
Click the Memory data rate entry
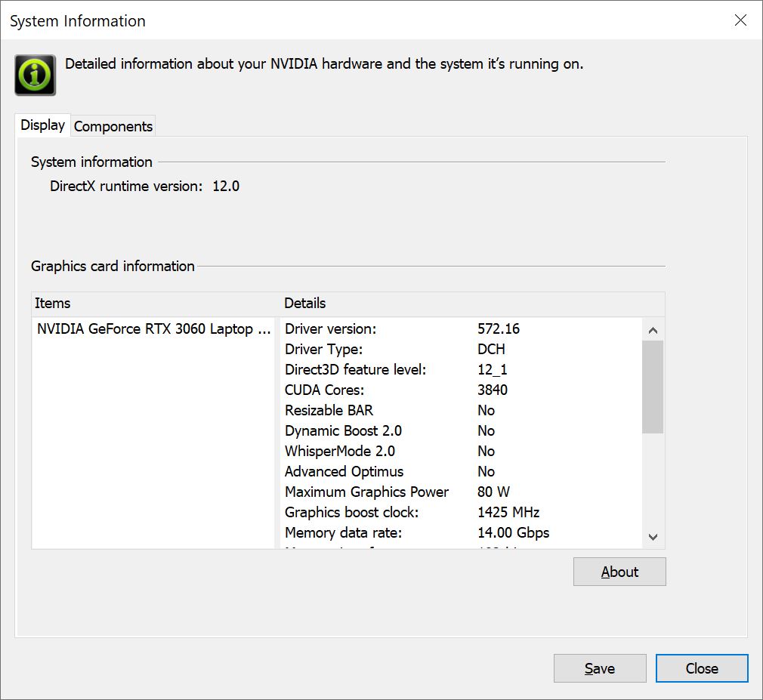point(343,533)
